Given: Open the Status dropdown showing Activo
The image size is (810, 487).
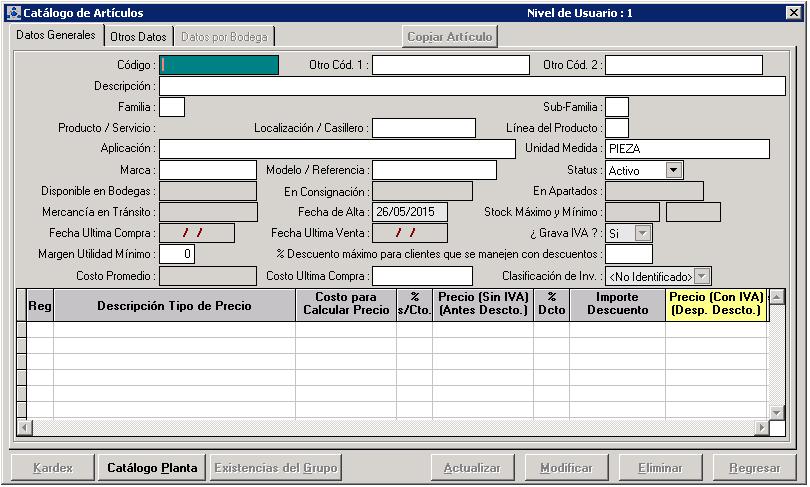Looking at the screenshot, I should click(x=673, y=171).
